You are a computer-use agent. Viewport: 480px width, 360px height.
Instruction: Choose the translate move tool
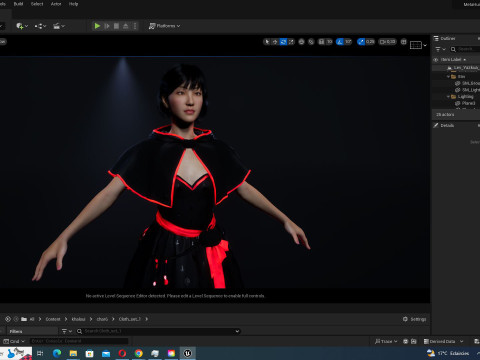point(275,42)
